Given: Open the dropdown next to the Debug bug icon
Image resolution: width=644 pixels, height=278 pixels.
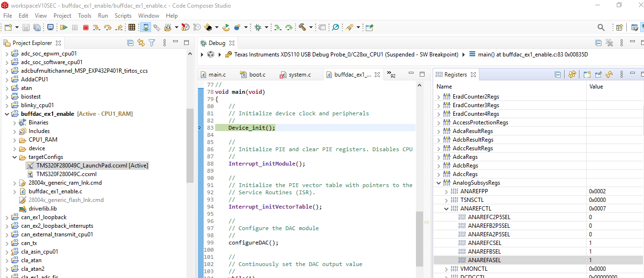Looking at the screenshot, I should coord(266,28).
